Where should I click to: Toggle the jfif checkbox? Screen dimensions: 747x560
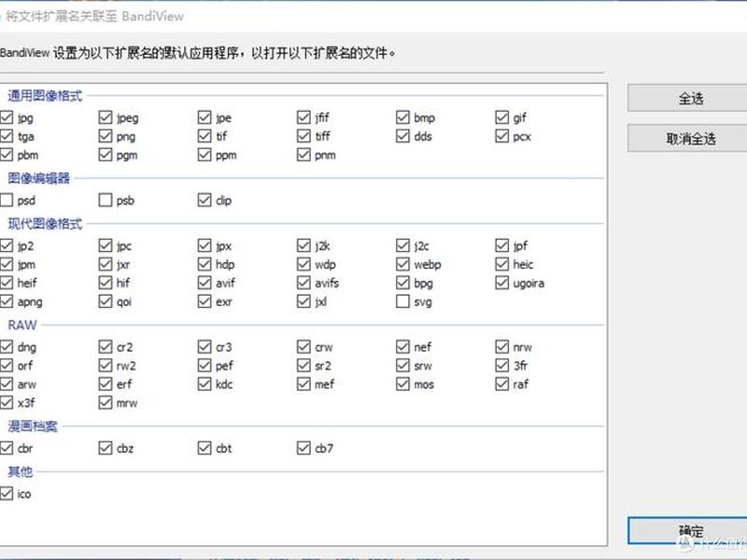303,118
